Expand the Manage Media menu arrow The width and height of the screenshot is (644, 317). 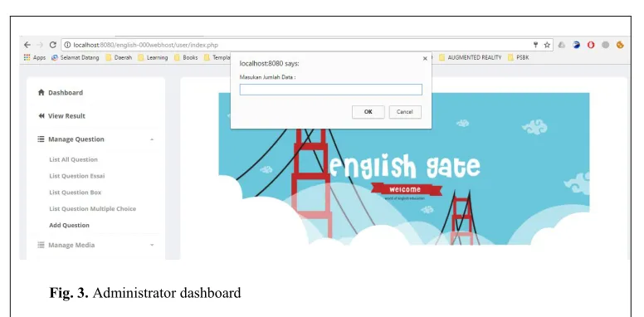point(152,245)
